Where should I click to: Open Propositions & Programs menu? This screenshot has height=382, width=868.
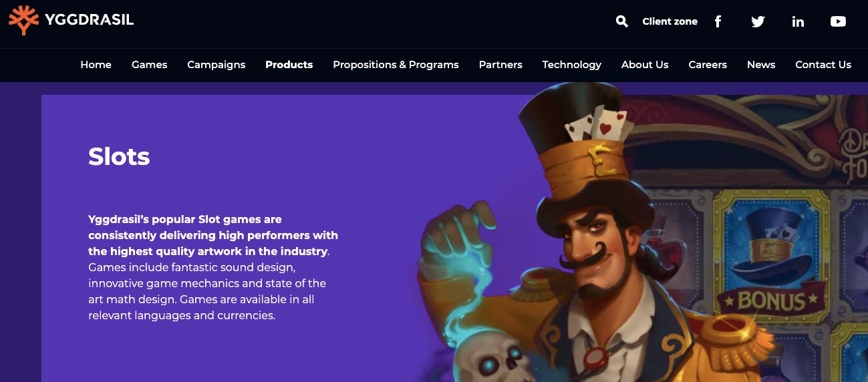coord(396,65)
